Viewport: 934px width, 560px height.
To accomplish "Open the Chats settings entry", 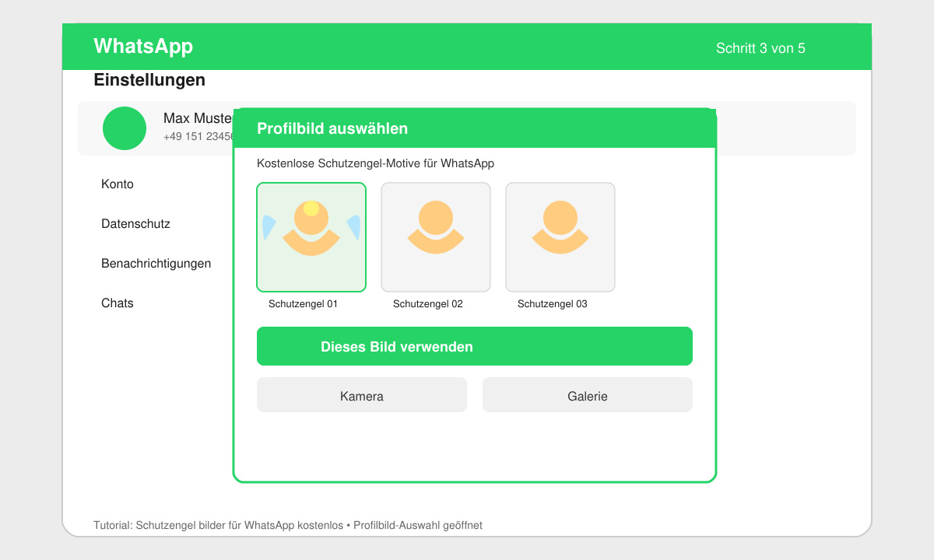I will click(x=118, y=303).
